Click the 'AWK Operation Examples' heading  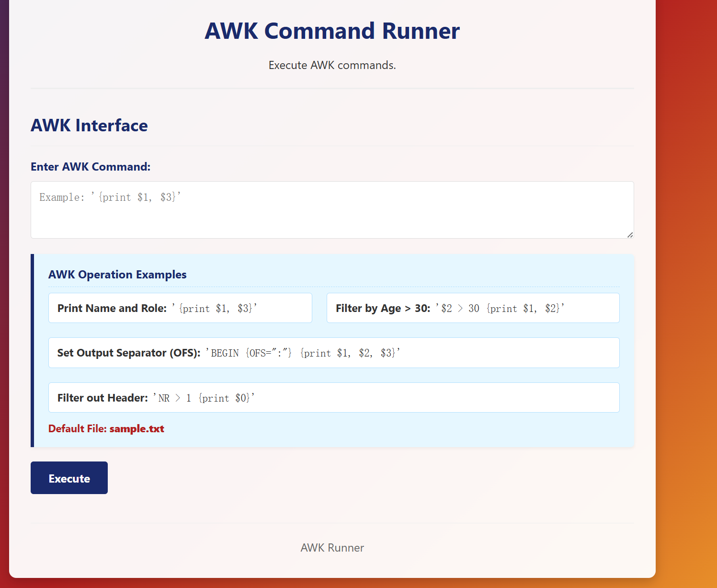117,275
